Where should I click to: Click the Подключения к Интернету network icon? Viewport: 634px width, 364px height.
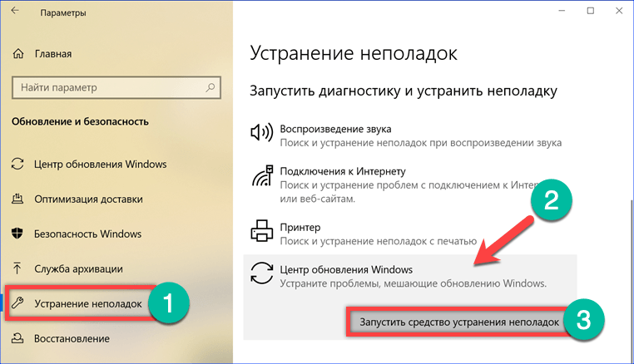[262, 175]
